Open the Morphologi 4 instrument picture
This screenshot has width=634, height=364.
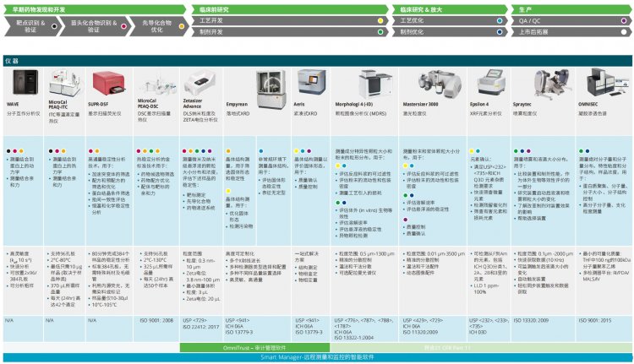(x=374, y=84)
